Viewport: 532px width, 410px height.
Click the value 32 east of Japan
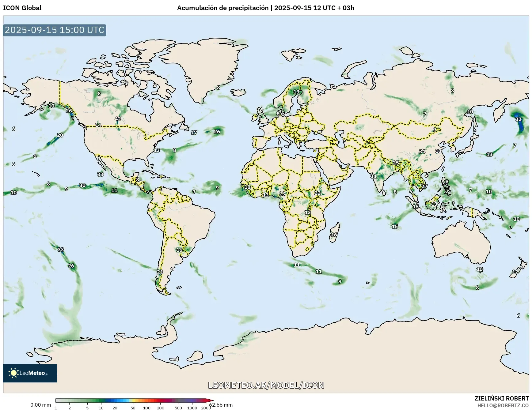[519, 119]
